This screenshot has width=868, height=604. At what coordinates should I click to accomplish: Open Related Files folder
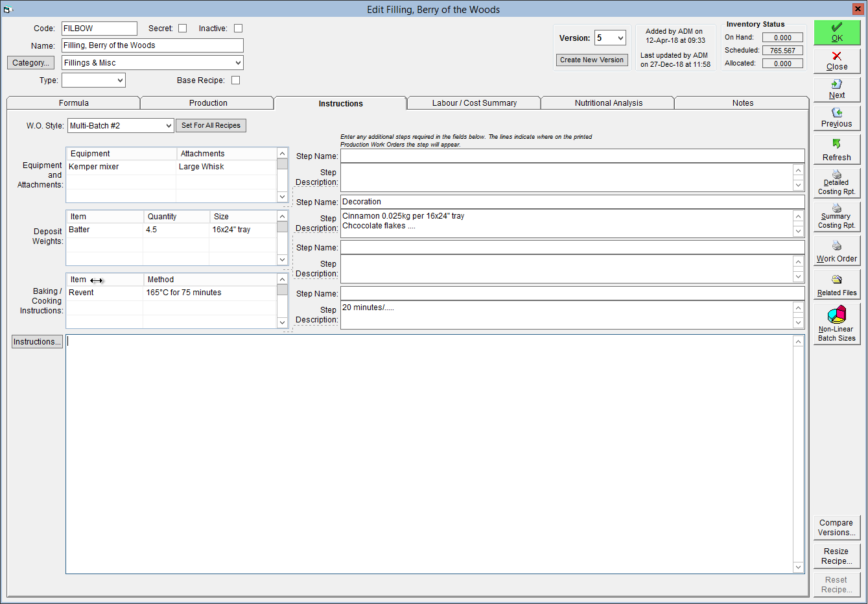[837, 284]
